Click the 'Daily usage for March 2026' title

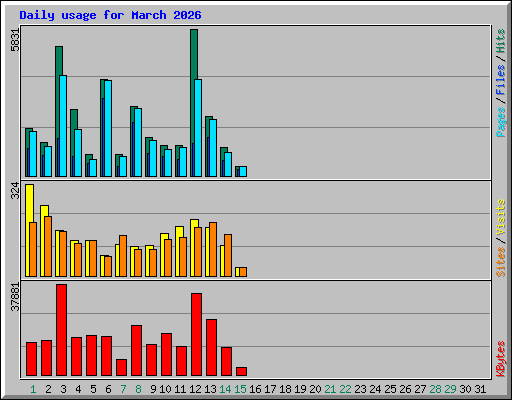click(110, 15)
